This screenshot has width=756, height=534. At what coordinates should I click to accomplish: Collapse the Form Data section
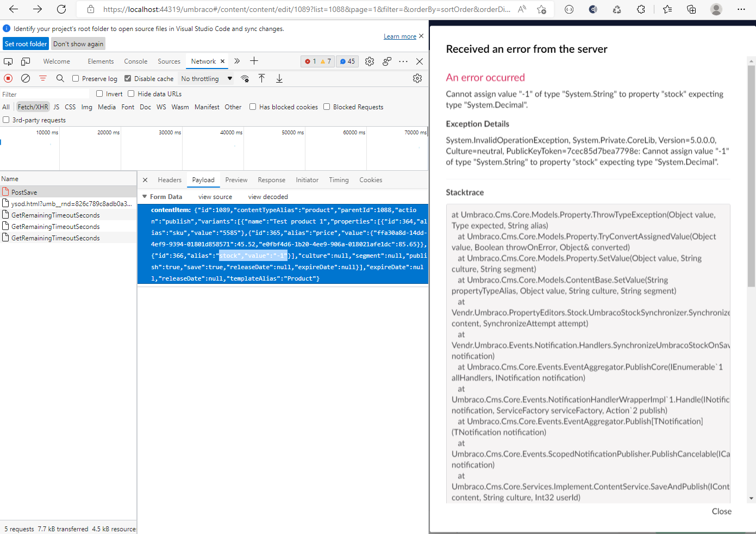145,197
